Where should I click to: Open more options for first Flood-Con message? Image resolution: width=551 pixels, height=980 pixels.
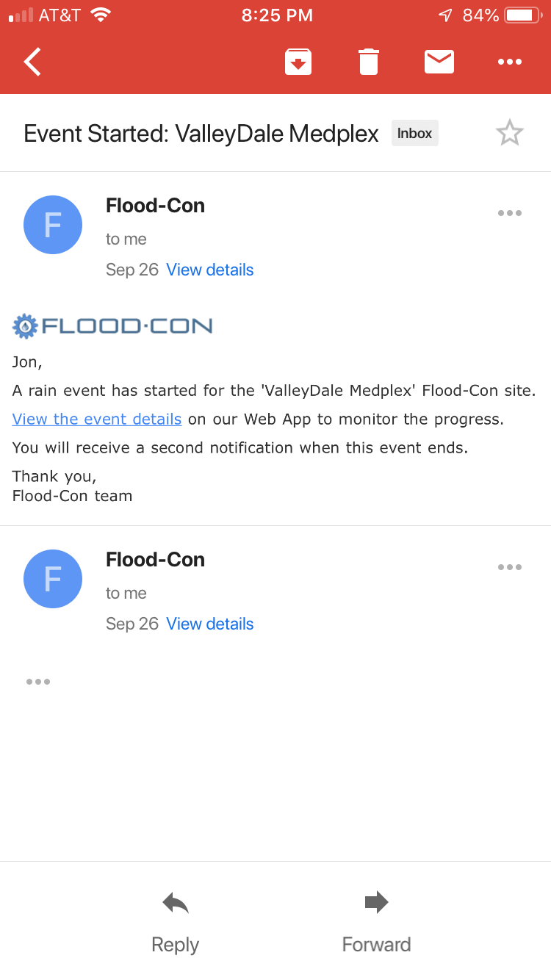(x=509, y=213)
